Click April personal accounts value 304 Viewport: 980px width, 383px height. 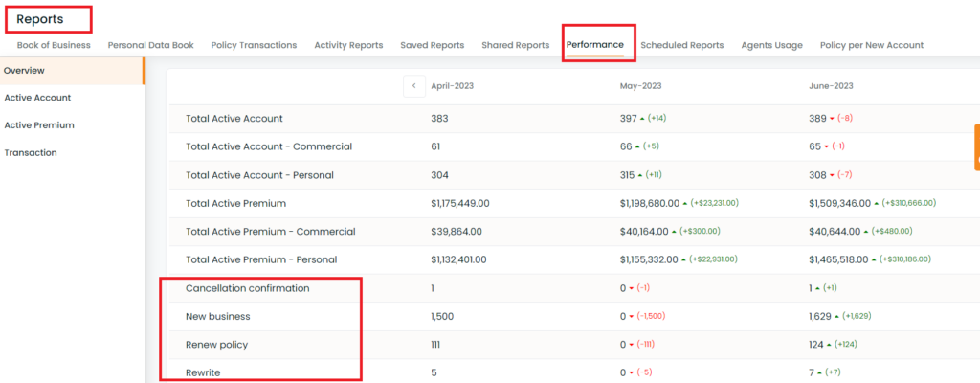[440, 175]
